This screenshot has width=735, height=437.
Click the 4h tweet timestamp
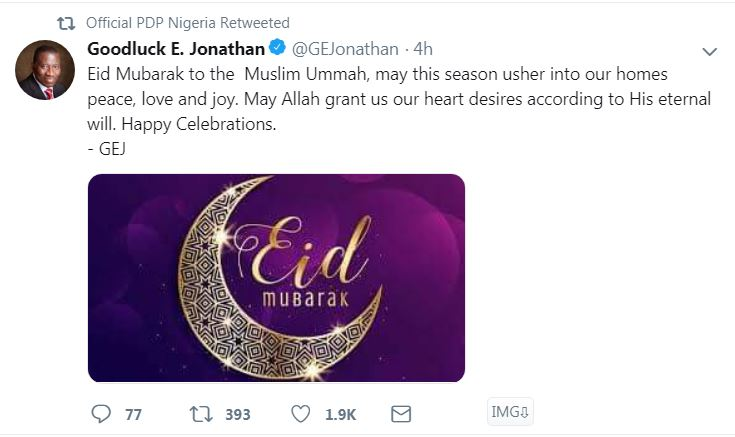(423, 49)
